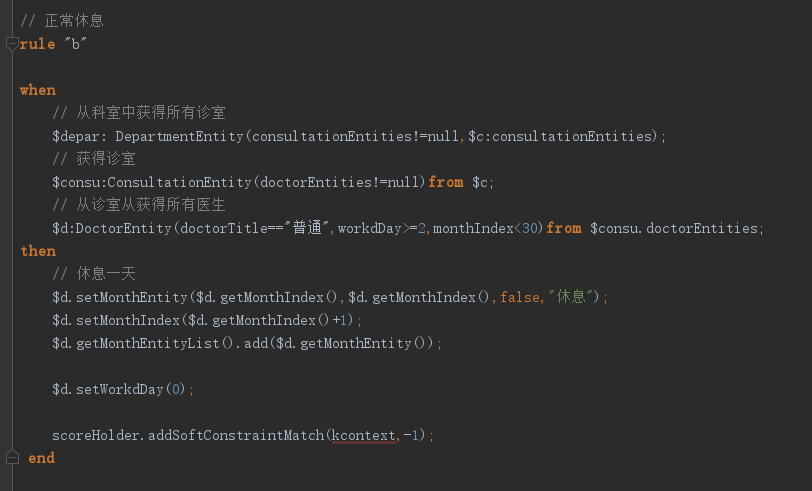
Task: Click DepartmentEntity class name
Action: click(x=179, y=136)
